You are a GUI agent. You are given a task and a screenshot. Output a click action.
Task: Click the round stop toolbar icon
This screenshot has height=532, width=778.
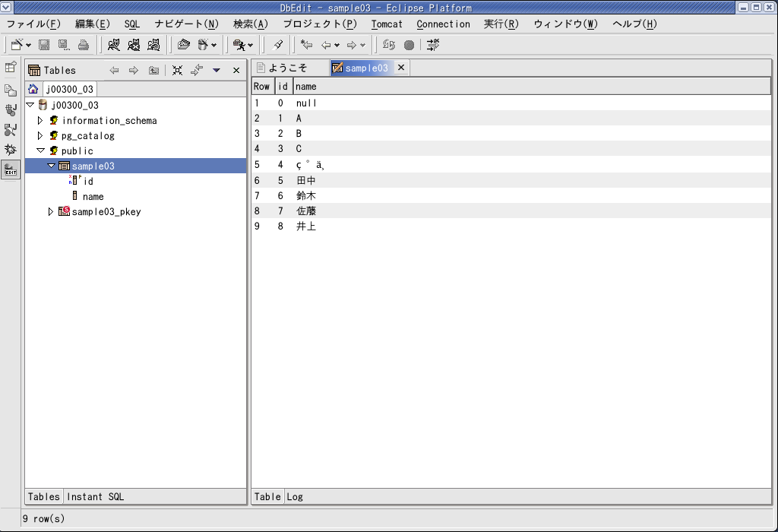(x=409, y=45)
